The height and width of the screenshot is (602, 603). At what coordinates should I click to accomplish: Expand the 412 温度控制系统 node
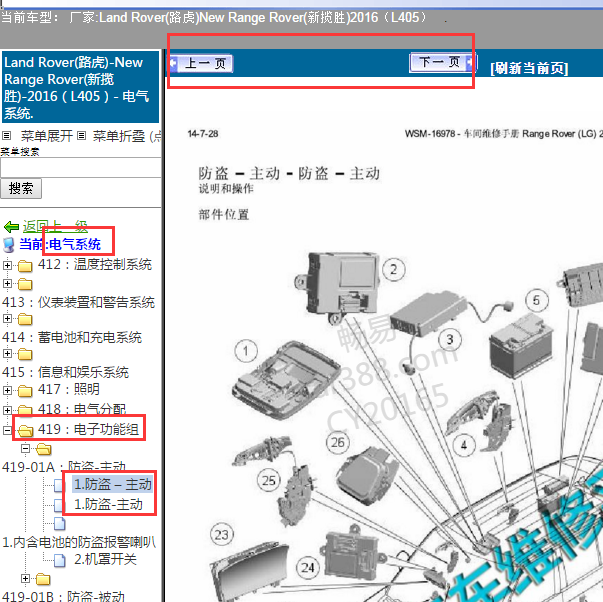[x=7, y=265]
